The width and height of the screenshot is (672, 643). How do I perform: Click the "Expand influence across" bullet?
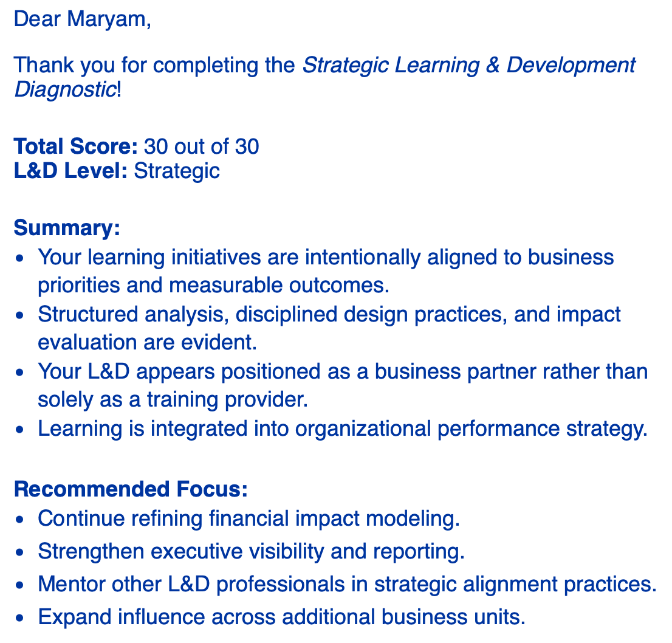281,617
